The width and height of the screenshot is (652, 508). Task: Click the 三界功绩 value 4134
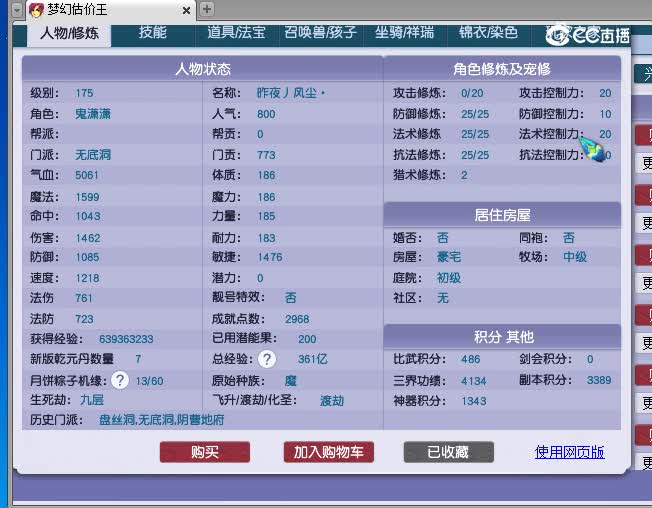tap(473, 381)
